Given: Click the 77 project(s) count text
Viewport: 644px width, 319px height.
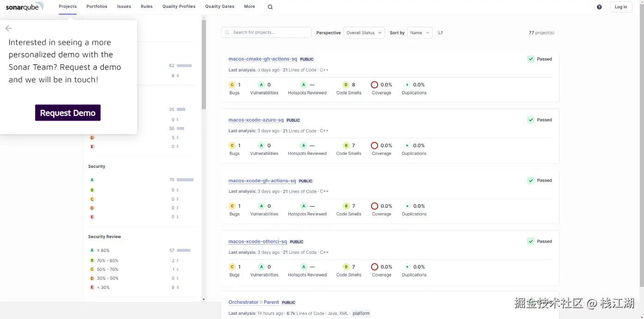Looking at the screenshot, I should tap(542, 33).
